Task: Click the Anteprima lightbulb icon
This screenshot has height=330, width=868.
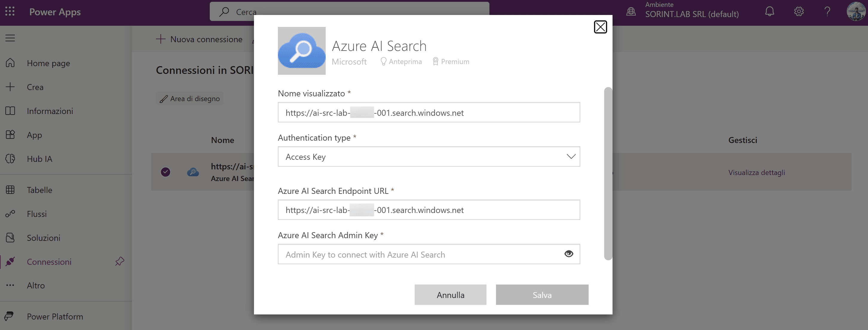Action: [383, 61]
